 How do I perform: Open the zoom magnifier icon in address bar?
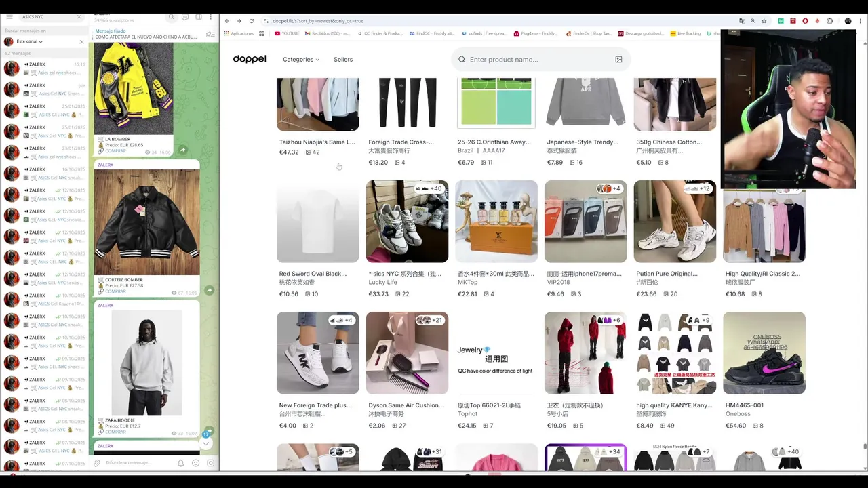click(x=753, y=21)
